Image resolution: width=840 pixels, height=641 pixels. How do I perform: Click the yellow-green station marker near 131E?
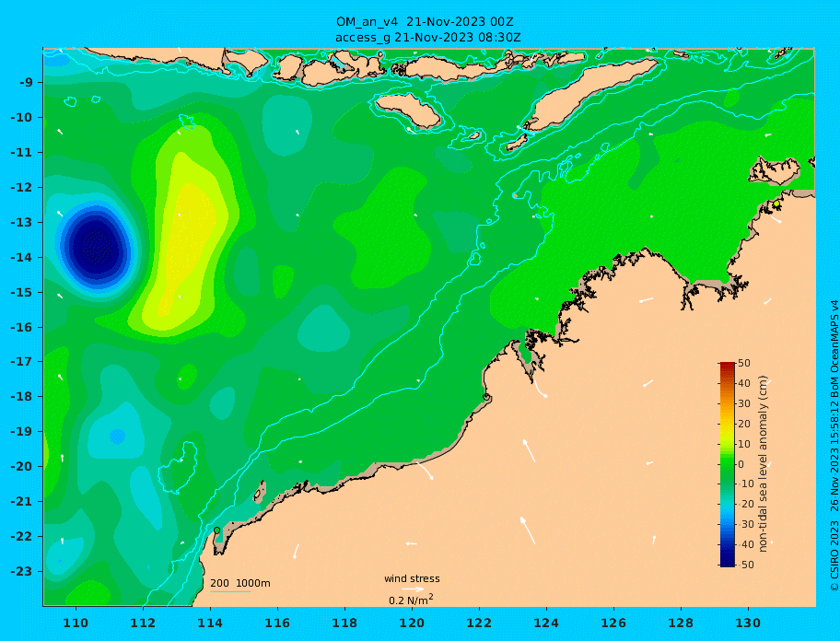[776, 204]
